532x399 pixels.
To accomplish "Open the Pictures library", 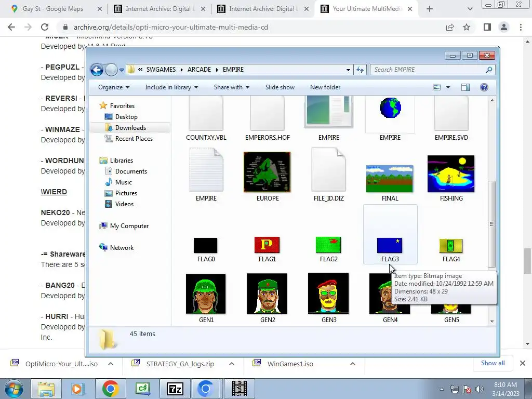I will pyautogui.click(x=126, y=193).
